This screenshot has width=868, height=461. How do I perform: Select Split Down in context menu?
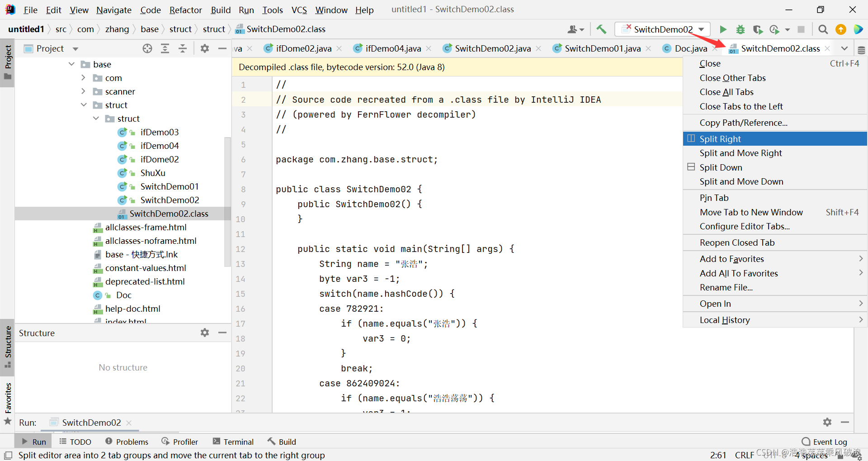click(x=775, y=167)
